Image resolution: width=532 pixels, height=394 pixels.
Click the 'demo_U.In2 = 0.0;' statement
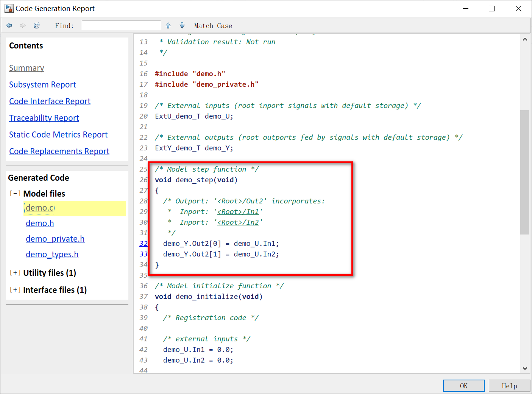click(198, 360)
